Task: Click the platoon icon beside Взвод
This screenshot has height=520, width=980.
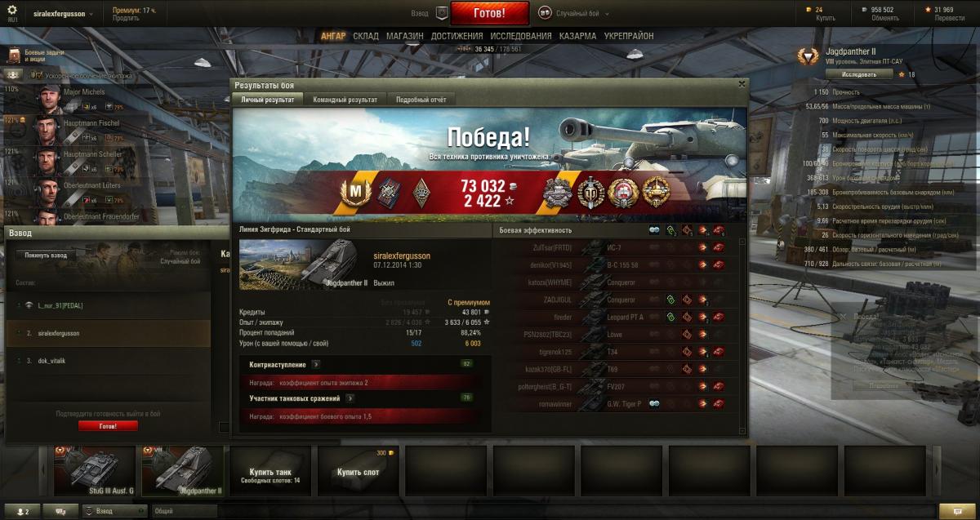Action: point(442,13)
